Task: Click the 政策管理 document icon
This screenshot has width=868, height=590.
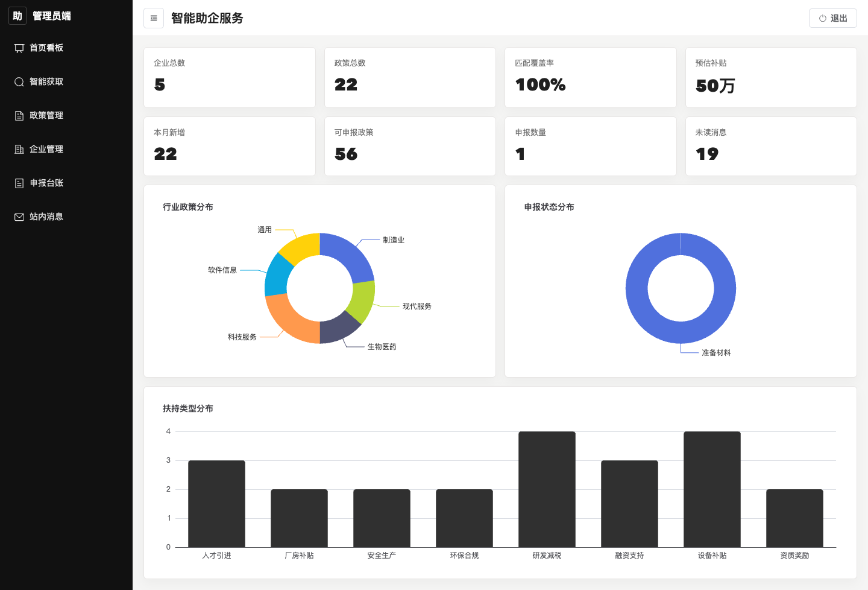Action: tap(19, 116)
